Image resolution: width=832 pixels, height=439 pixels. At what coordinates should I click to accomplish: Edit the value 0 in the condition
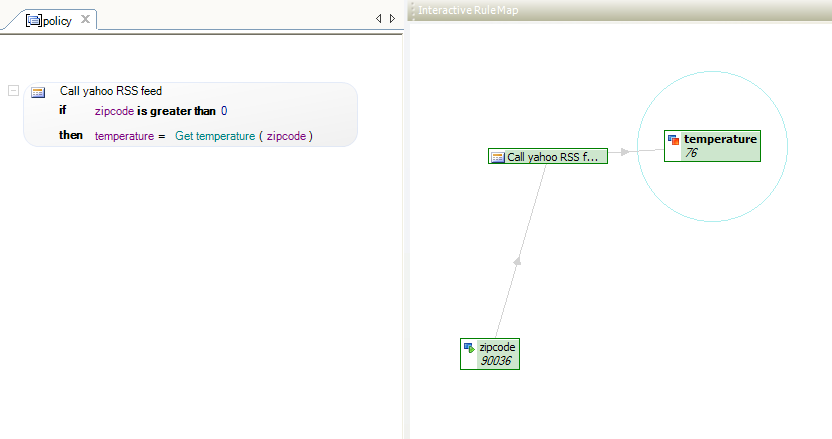click(x=224, y=111)
